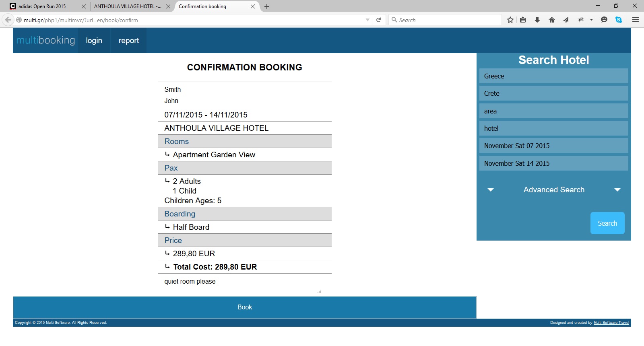This screenshot has width=644, height=346.
Task: Click the paper plane send icon
Action: tap(566, 20)
